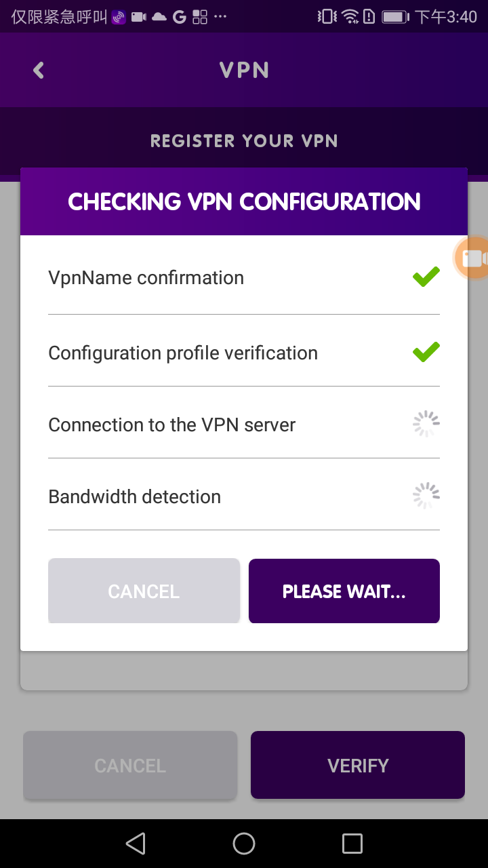The width and height of the screenshot is (488, 868).
Task: Tap the Google G notification icon
Action: 180,17
